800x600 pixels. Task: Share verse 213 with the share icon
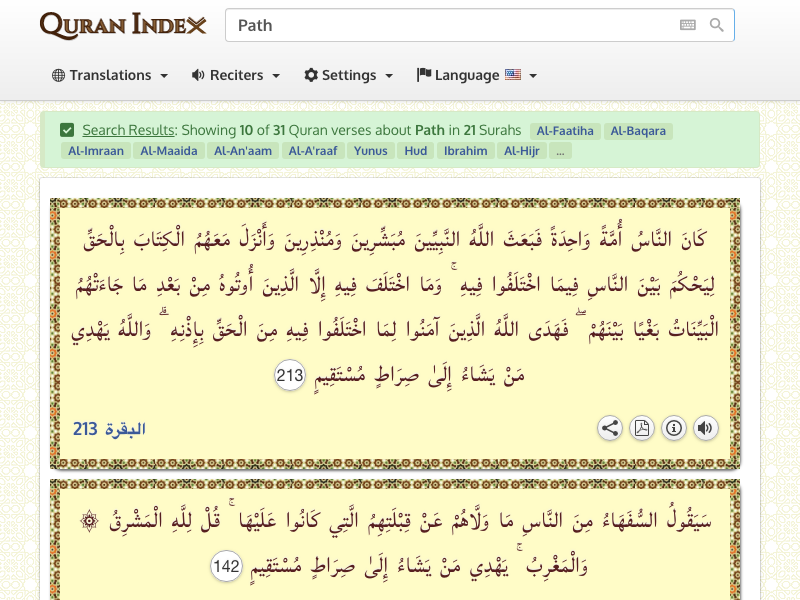(x=610, y=428)
